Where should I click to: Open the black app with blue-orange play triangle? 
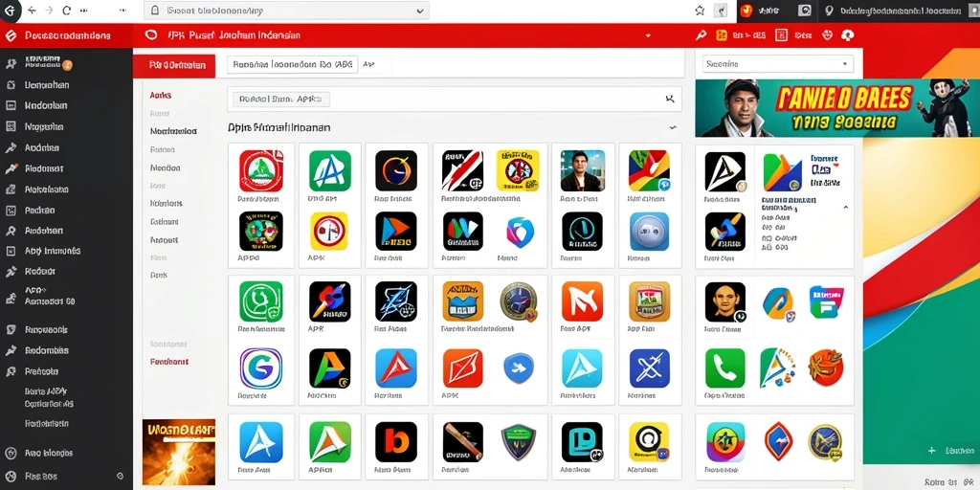tap(396, 232)
